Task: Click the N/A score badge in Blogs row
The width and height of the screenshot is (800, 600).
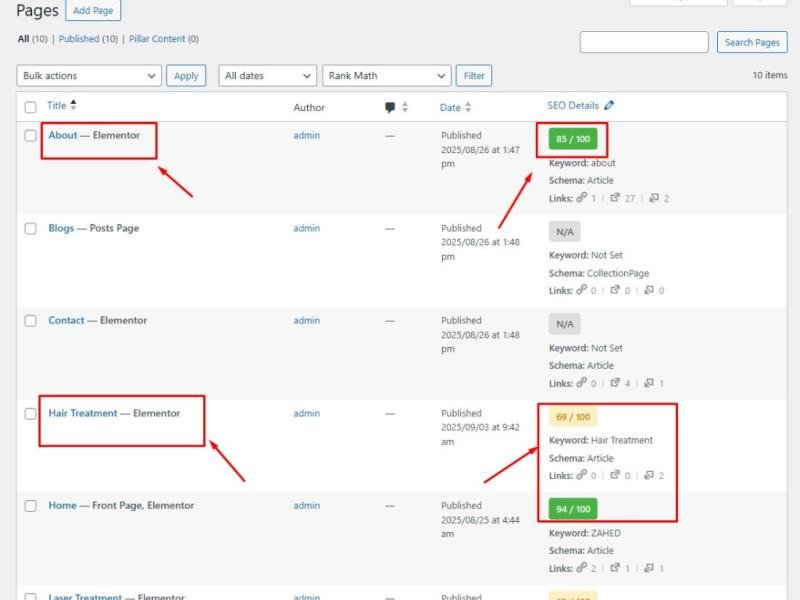Action: click(x=565, y=232)
